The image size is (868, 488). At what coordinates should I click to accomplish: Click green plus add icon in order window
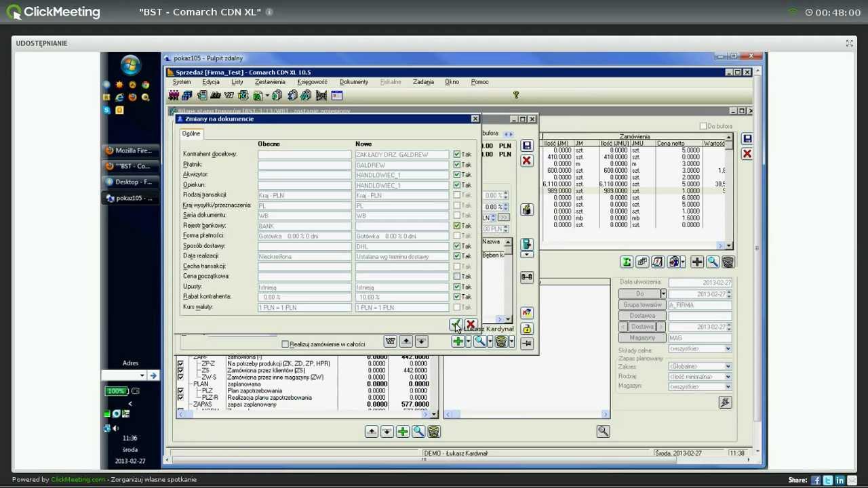tap(458, 342)
